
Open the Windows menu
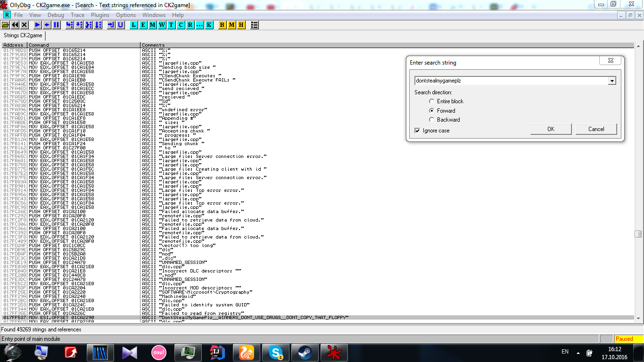(154, 15)
